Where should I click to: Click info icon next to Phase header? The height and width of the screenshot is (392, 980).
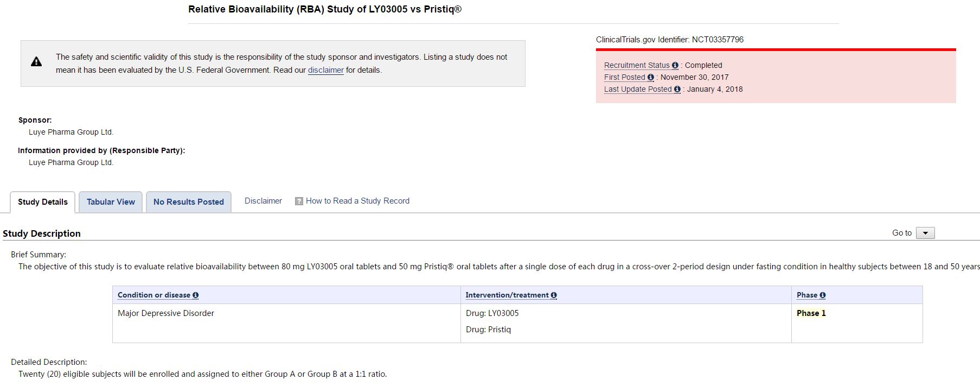(x=823, y=295)
